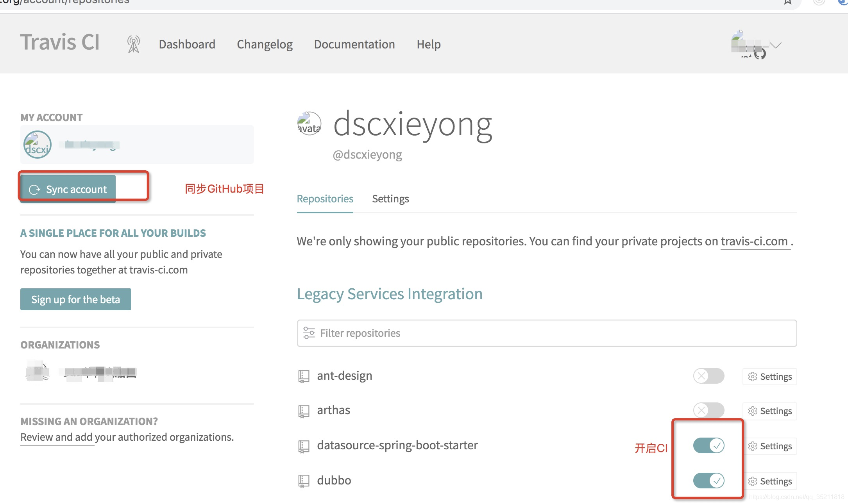Screen dimensions: 848x504
Task: Open Documentation in the top navigation
Action: click(354, 45)
